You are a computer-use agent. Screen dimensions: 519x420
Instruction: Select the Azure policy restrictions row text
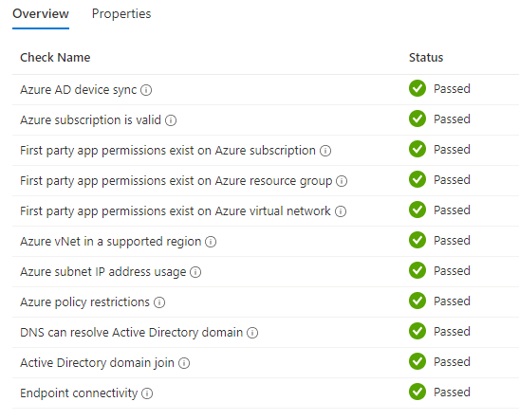pyautogui.click(x=84, y=301)
